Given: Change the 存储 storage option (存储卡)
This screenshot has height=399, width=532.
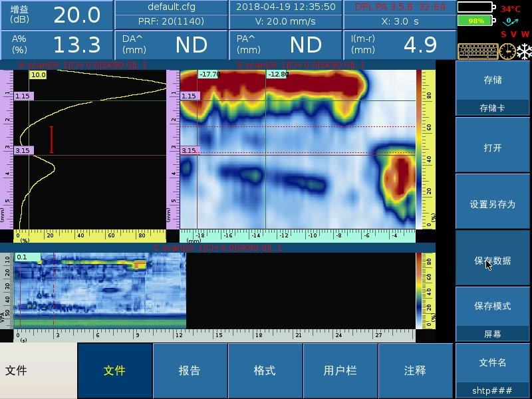Looking at the screenshot, I should 492,88.
